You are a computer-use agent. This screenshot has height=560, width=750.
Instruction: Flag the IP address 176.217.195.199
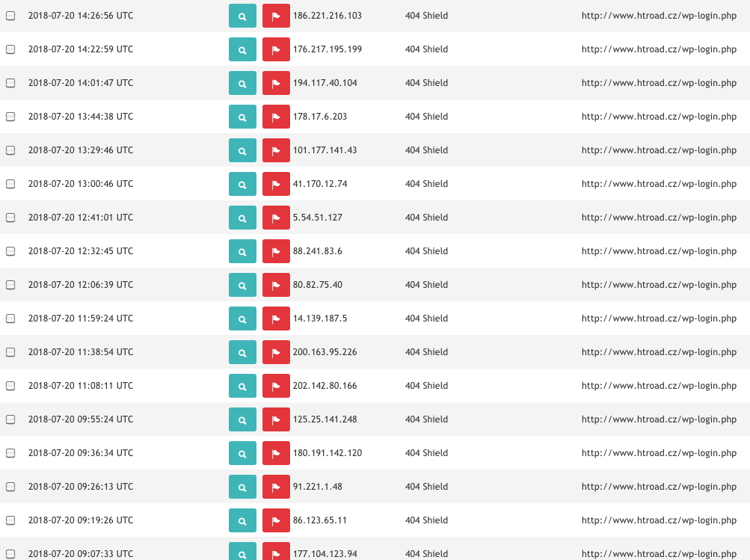coord(276,50)
